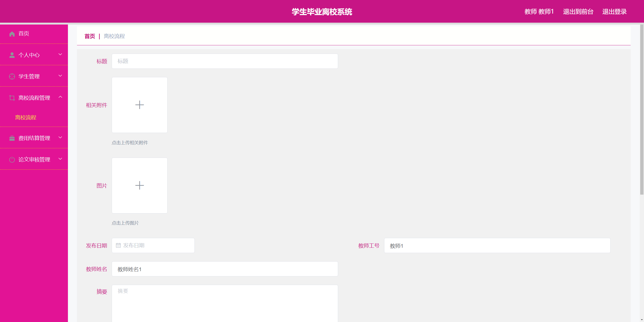Click the briefcase icon for 费用结算管理

pos(12,138)
